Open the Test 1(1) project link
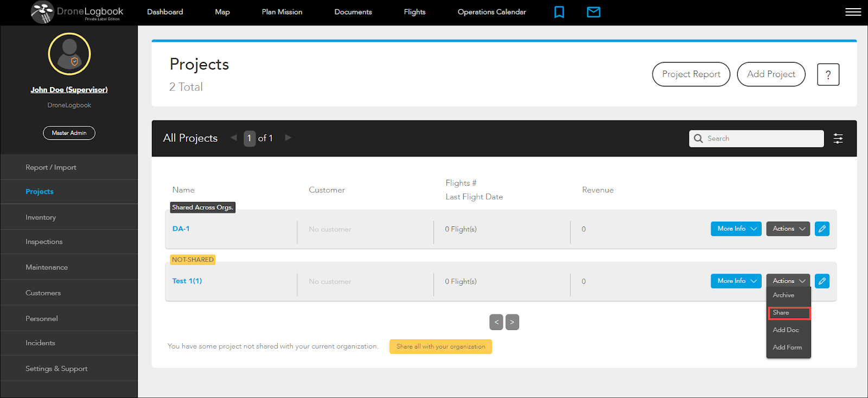This screenshot has width=868, height=398. 187,281
